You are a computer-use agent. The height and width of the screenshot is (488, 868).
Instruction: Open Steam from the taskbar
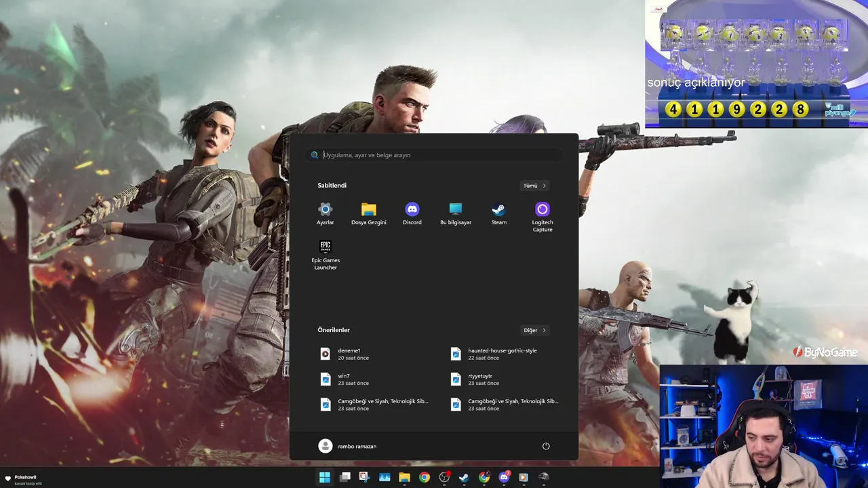[464, 477]
